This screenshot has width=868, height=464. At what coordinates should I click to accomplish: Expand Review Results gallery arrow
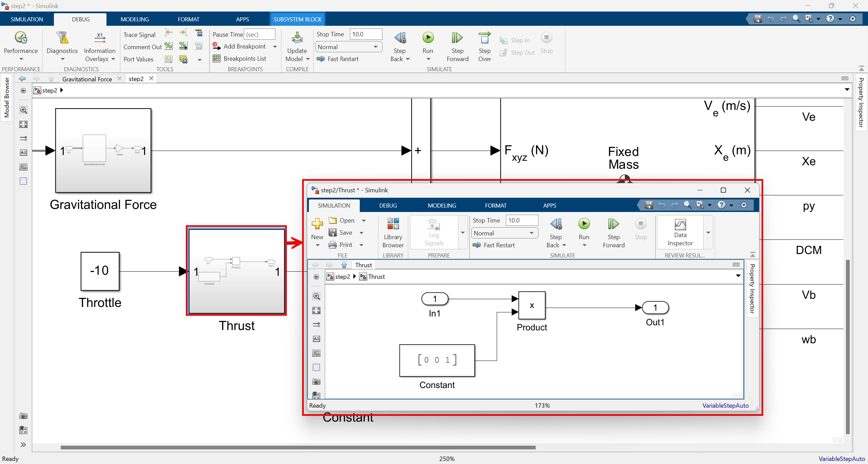pos(708,233)
